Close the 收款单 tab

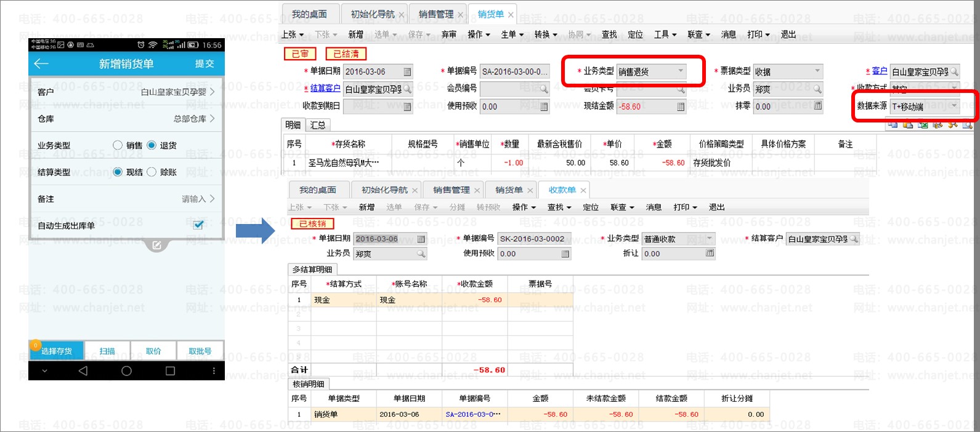pos(583,190)
